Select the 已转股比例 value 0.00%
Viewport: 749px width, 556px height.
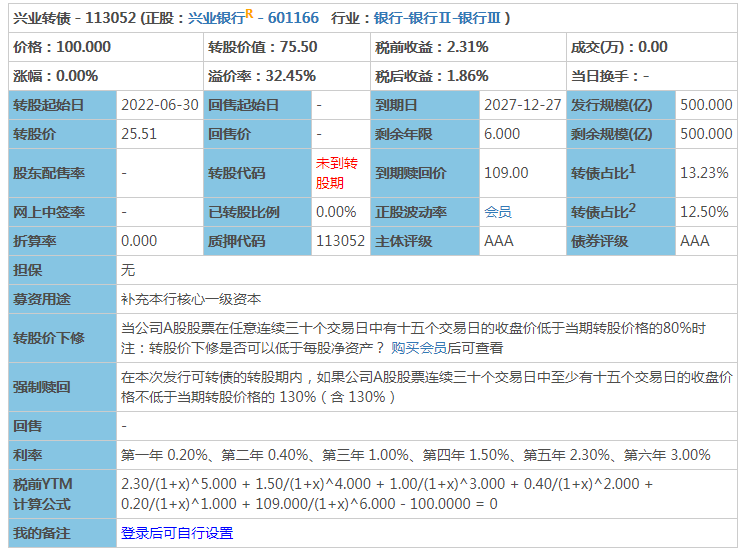coord(336,212)
